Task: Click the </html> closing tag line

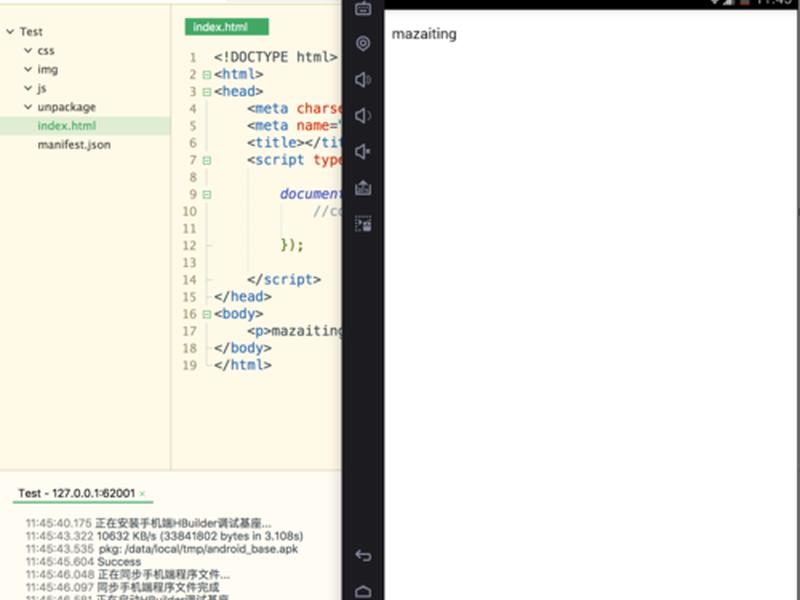Action: (243, 365)
